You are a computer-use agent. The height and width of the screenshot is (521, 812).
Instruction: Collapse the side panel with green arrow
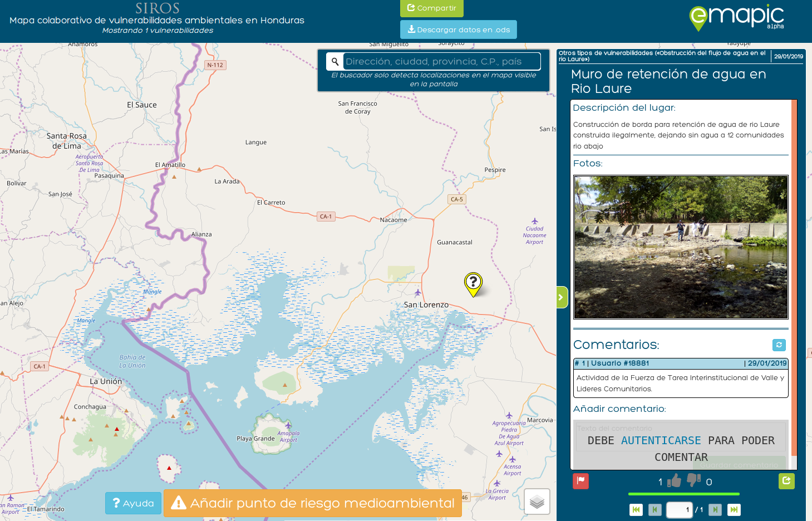pyautogui.click(x=562, y=297)
